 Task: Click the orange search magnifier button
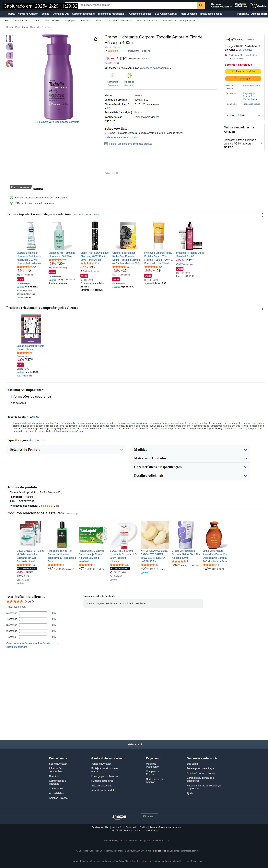tap(201, 5)
